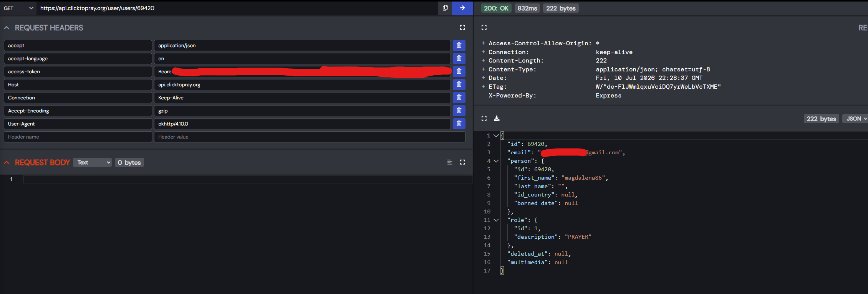Click the "deleted_at" key in JSON

click(527, 254)
